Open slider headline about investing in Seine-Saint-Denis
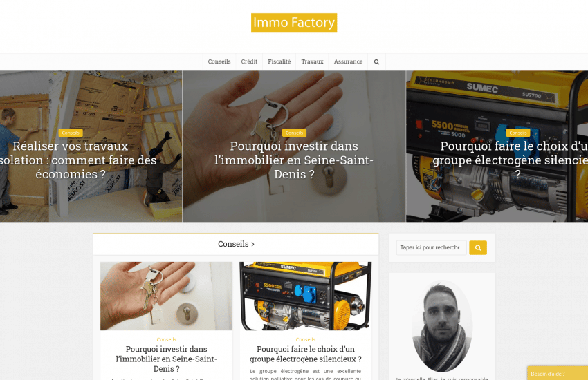Screen dimensions: 588x380 294,160
